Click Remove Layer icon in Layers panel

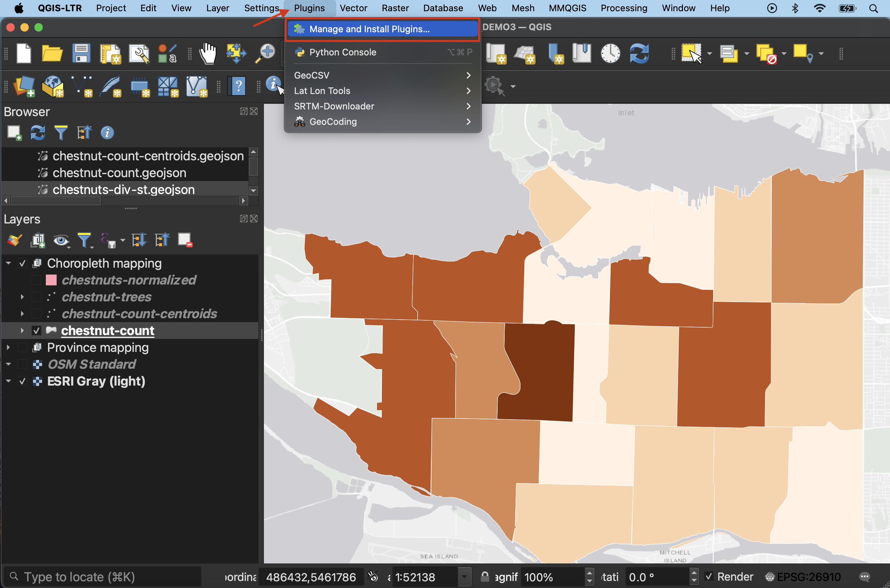185,240
